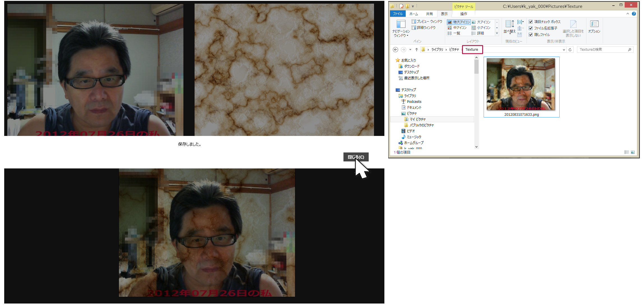Uncheck 隠しファイル checkbox

click(530, 34)
